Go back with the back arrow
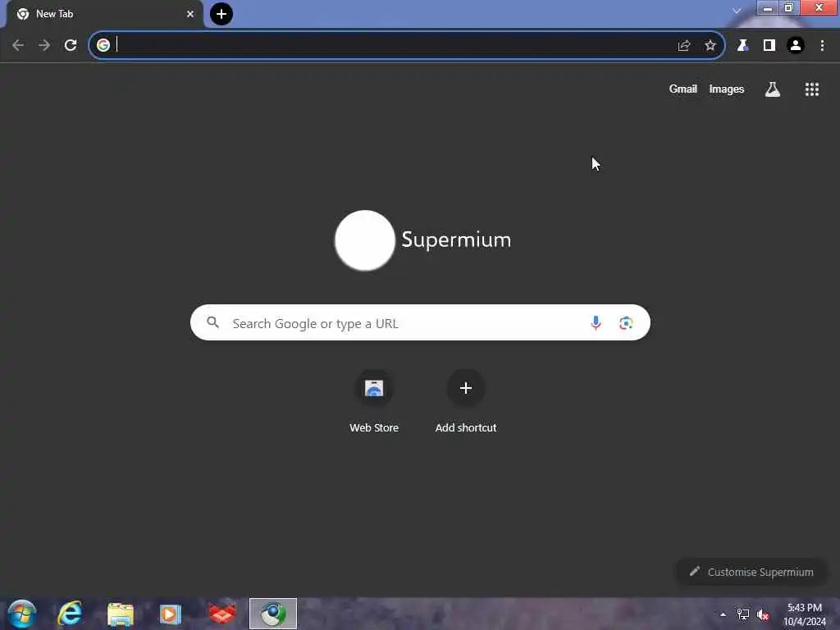840x630 pixels. tap(18, 46)
